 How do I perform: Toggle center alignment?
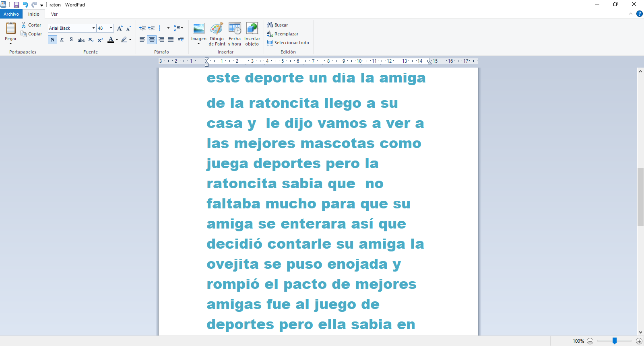[152, 40]
